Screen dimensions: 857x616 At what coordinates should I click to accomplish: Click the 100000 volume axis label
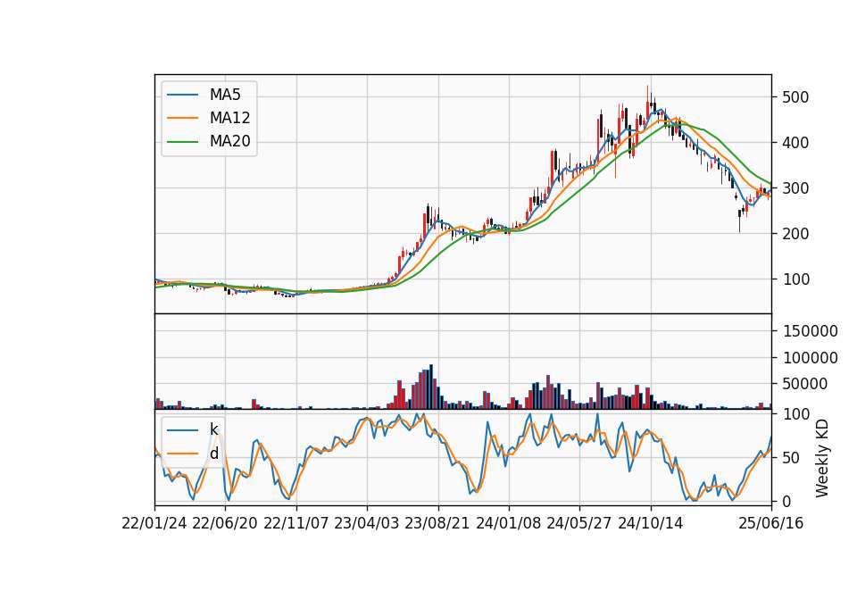click(811, 358)
